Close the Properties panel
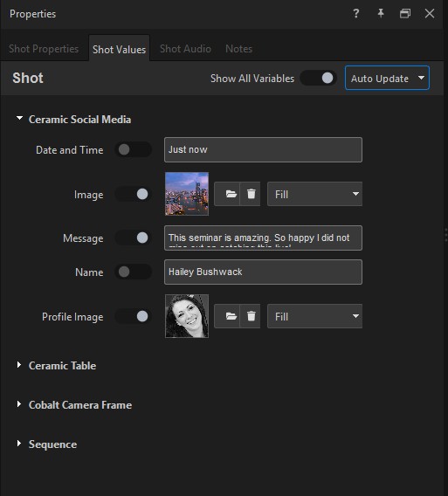The image size is (448, 496). pos(430,13)
